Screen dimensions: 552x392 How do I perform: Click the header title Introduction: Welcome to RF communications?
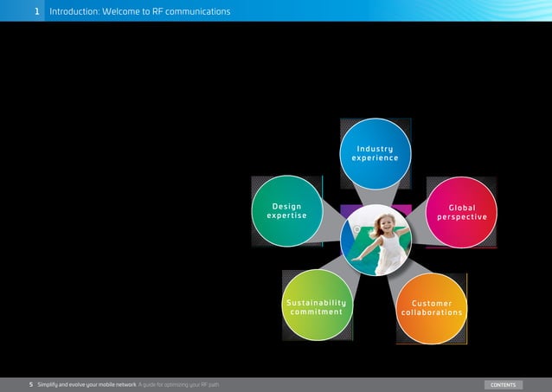coord(140,11)
